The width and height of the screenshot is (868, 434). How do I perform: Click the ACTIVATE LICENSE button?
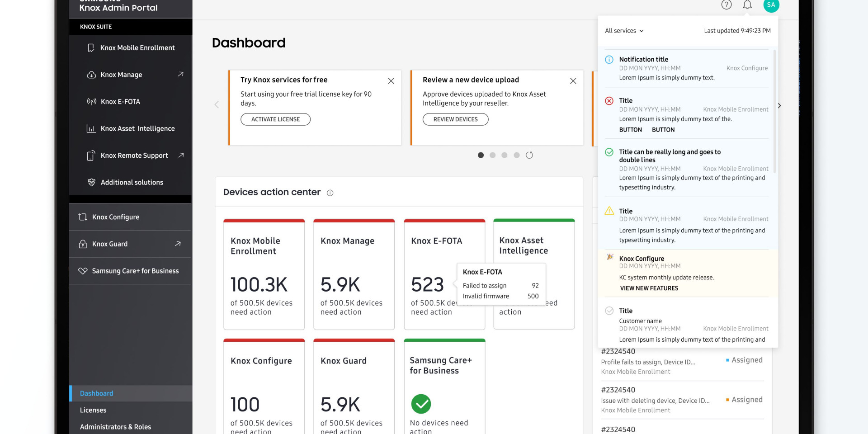[x=275, y=119]
